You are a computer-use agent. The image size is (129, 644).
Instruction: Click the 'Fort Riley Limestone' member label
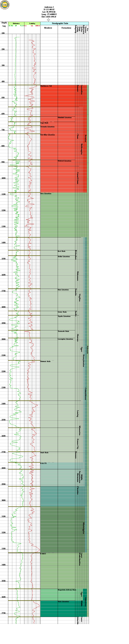48,135
